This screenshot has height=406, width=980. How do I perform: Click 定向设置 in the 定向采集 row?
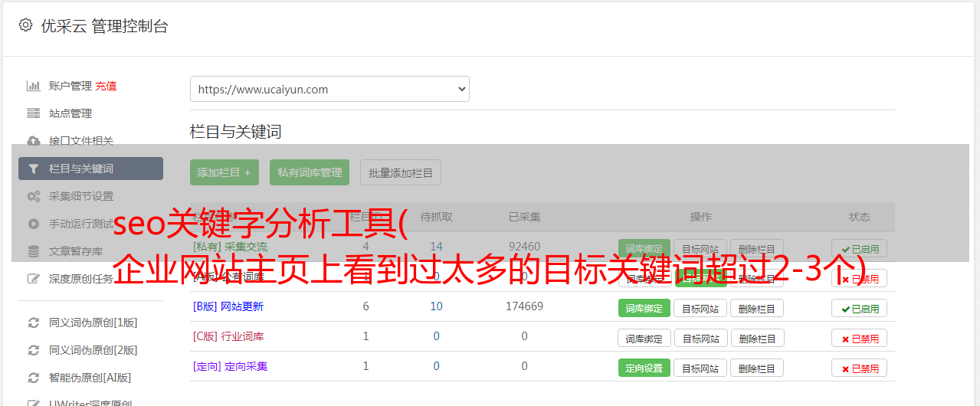click(644, 368)
